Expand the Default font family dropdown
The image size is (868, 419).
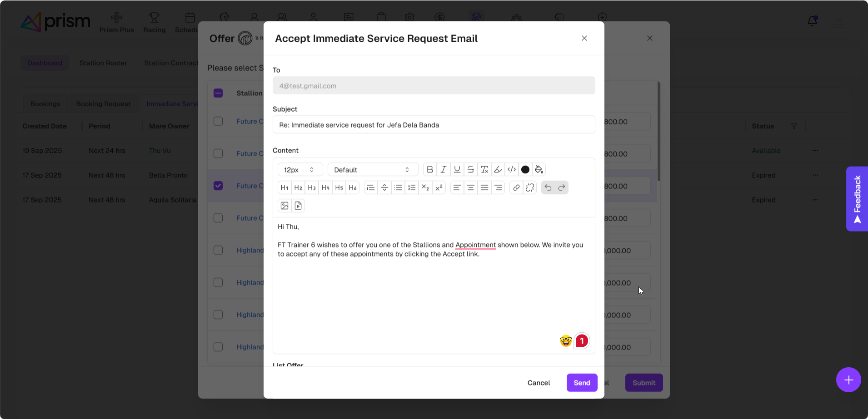click(372, 169)
